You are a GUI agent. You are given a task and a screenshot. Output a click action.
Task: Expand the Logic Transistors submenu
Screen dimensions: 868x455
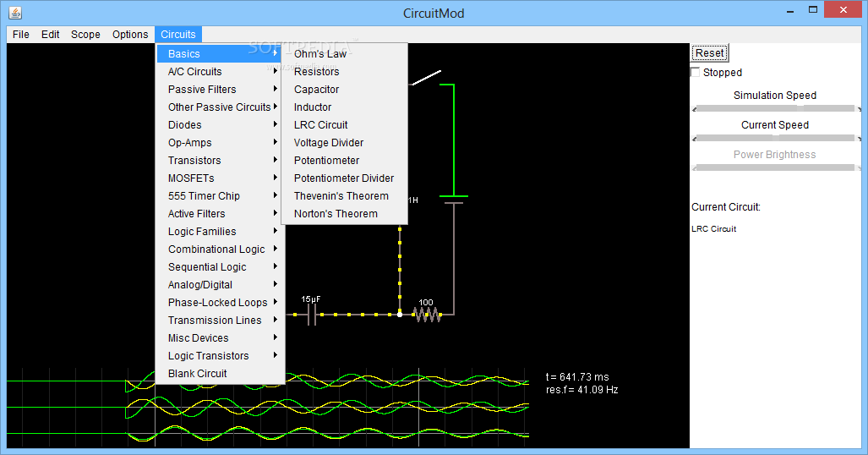[x=220, y=355]
